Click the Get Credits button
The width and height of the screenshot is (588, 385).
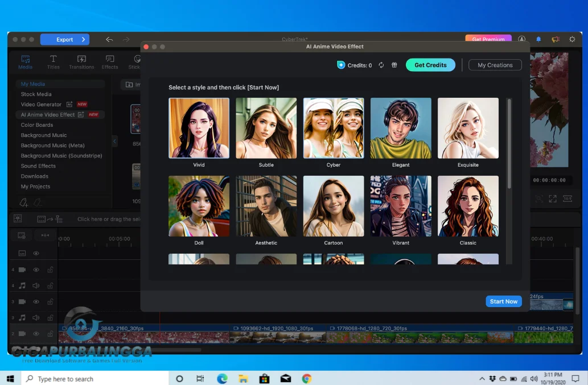pyautogui.click(x=430, y=65)
